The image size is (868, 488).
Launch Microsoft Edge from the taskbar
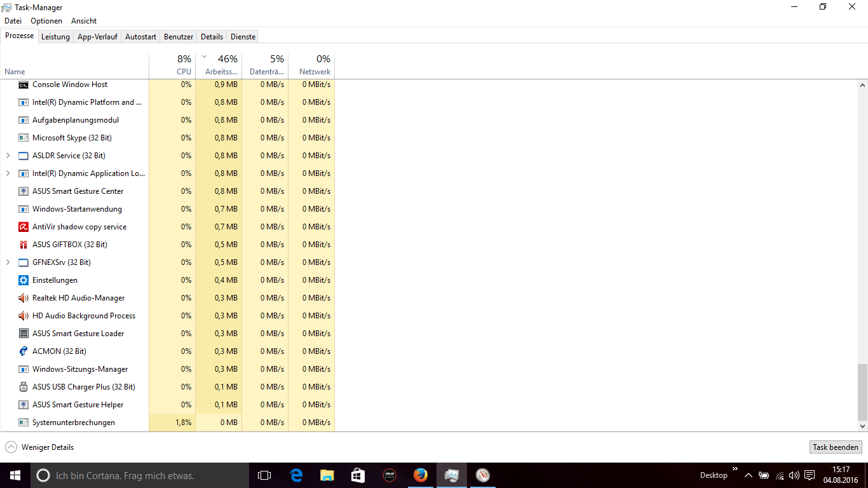pyautogui.click(x=296, y=475)
